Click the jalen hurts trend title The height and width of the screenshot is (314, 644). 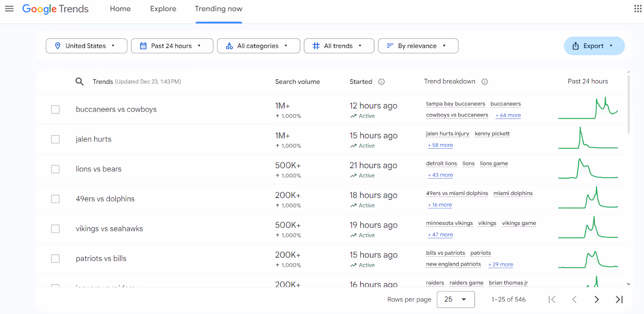pos(93,139)
